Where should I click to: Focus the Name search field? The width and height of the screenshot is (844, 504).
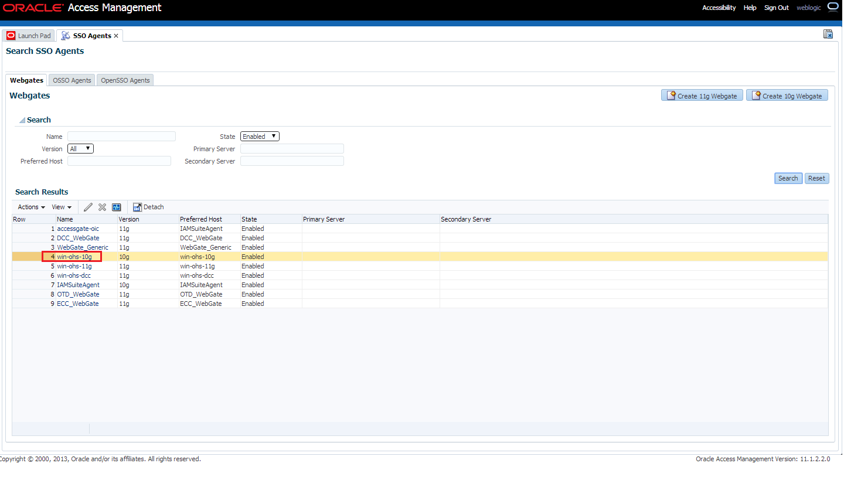coord(121,137)
